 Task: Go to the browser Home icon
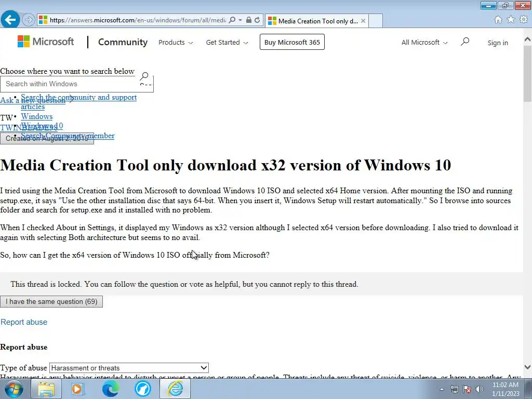pos(498,20)
